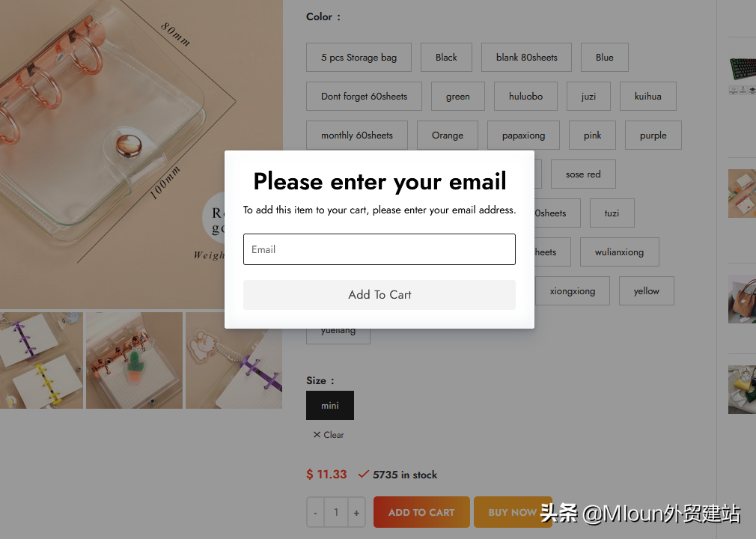
Task: Choose the monthly 60sheets option
Action: pos(357,135)
